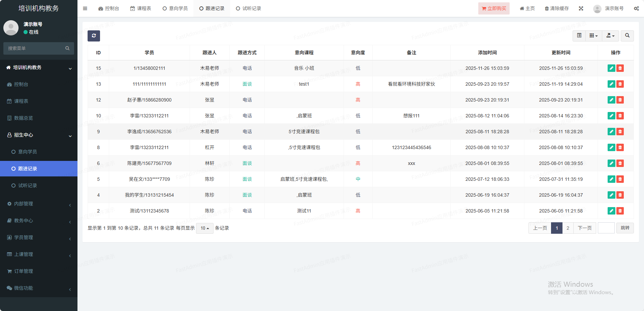The image size is (644, 311).
Task: Toggle the table card view
Action: [579, 36]
